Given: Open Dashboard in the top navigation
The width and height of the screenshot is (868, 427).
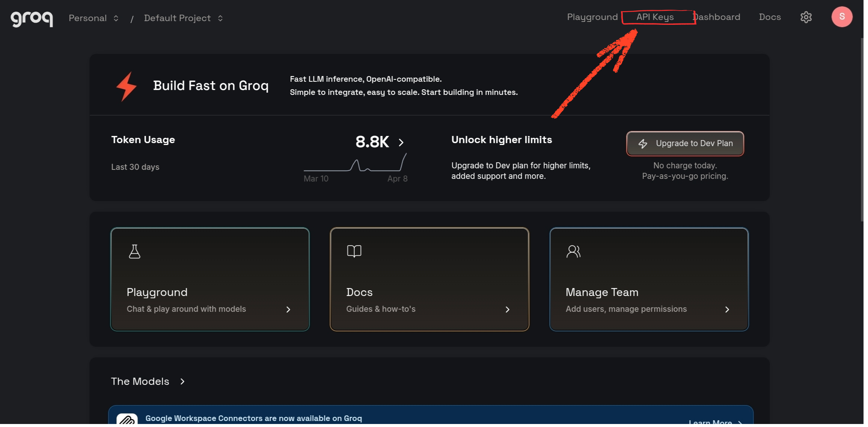Looking at the screenshot, I should [716, 17].
